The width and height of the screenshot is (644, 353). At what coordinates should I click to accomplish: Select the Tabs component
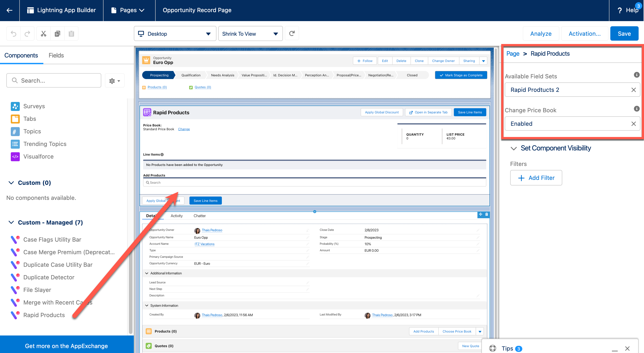point(24,119)
